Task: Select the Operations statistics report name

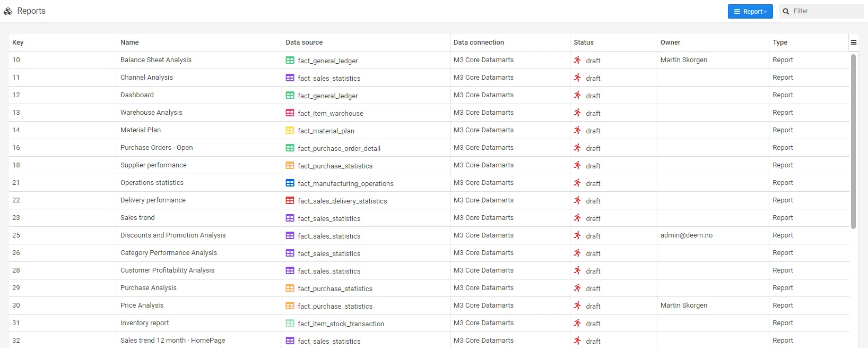Action: pos(152,183)
